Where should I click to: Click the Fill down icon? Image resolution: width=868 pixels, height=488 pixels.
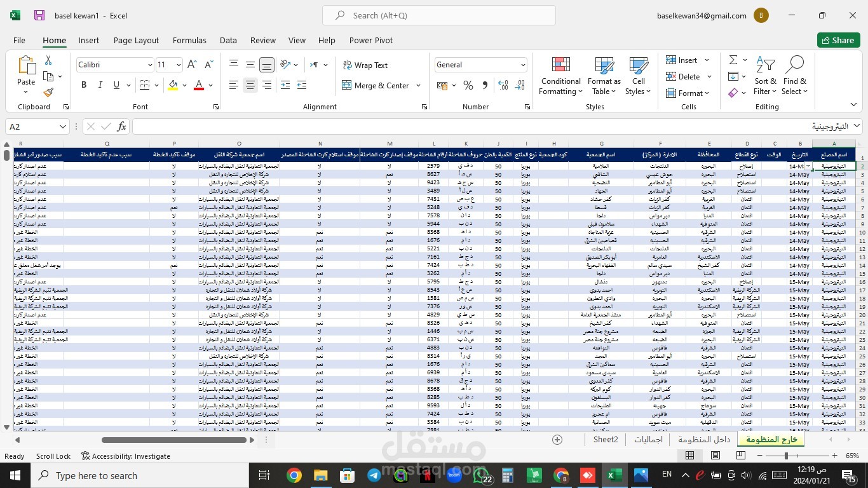click(733, 76)
